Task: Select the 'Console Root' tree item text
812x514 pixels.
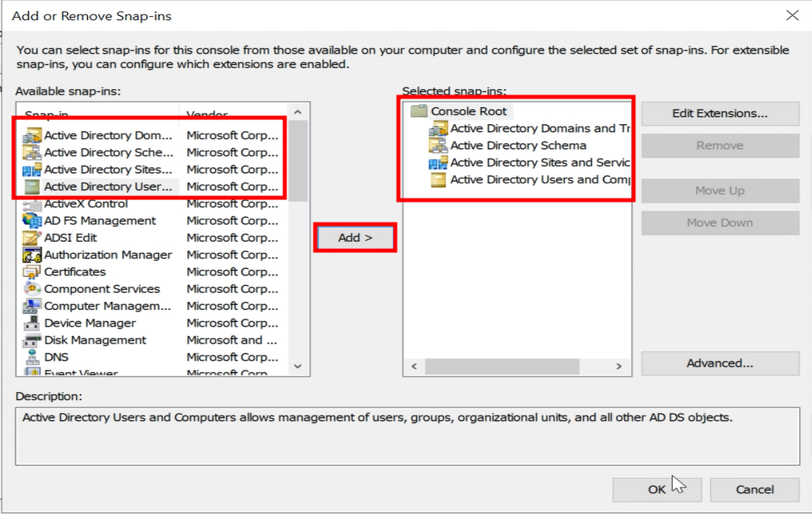Action: (x=469, y=111)
